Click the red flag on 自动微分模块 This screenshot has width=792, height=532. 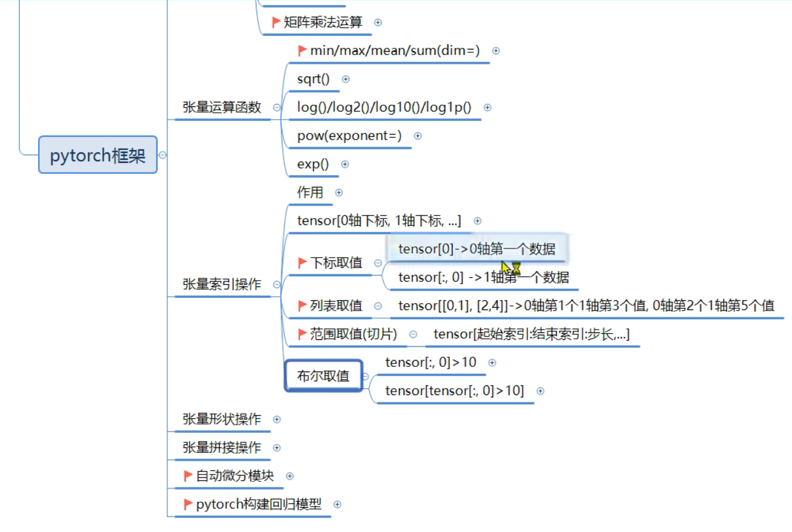188,476
